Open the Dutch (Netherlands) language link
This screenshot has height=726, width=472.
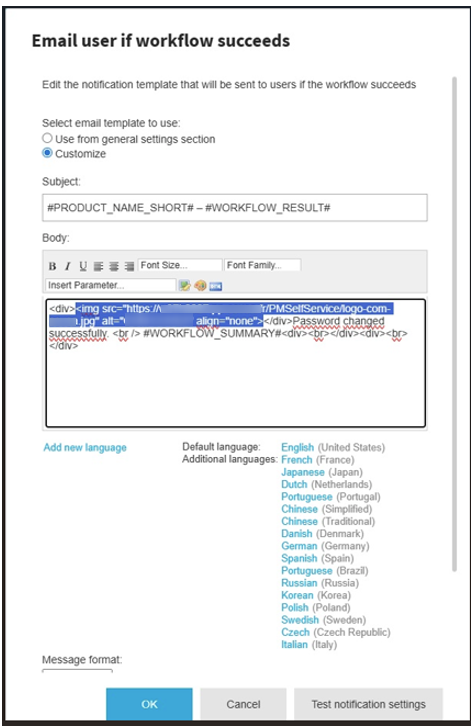(x=294, y=484)
